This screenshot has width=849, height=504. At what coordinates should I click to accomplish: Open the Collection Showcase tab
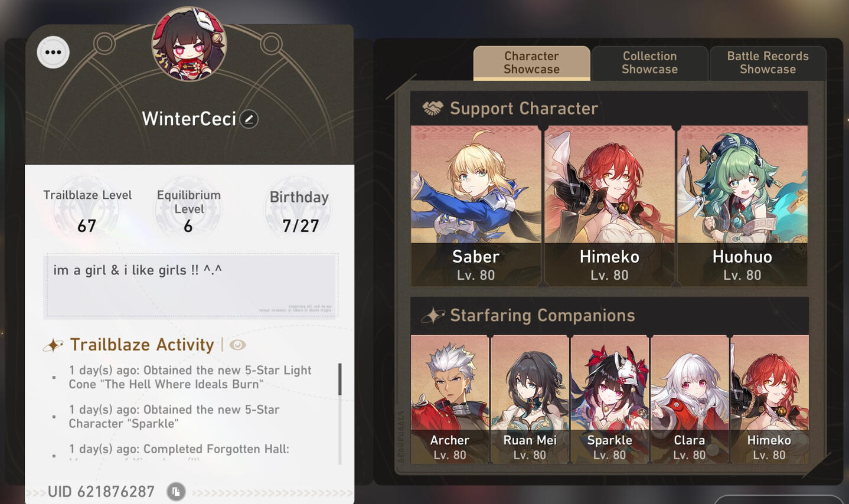coord(649,63)
